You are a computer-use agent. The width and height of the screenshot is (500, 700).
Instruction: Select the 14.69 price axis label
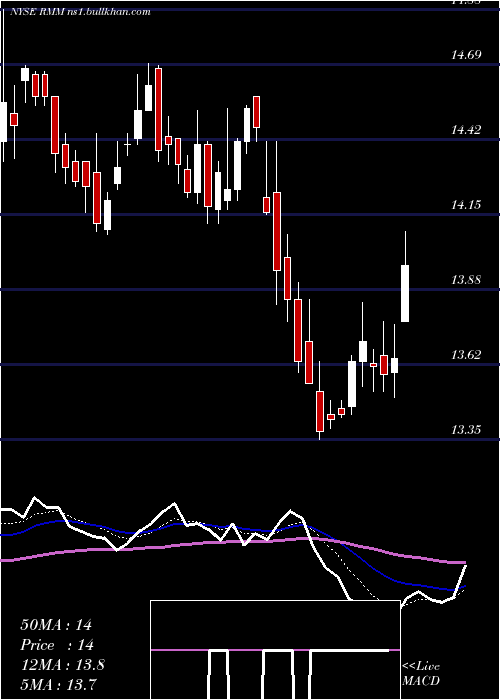pos(466,55)
